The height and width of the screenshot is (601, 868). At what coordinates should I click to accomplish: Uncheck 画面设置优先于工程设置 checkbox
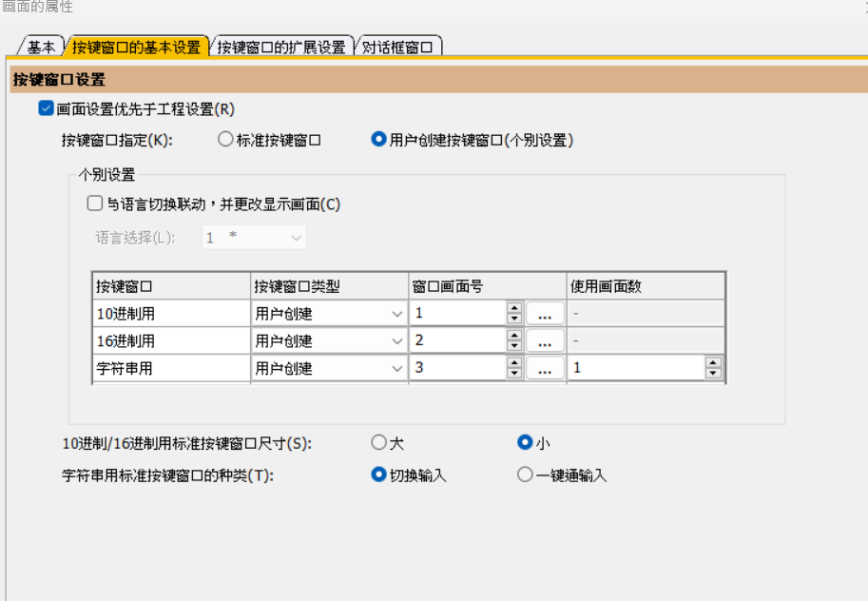pyautogui.click(x=46, y=108)
